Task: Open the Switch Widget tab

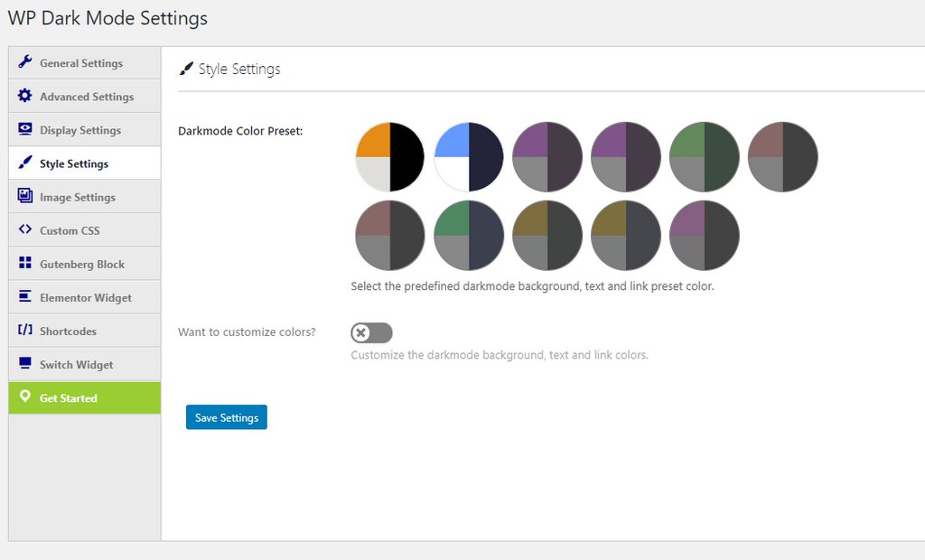Action: click(x=77, y=365)
